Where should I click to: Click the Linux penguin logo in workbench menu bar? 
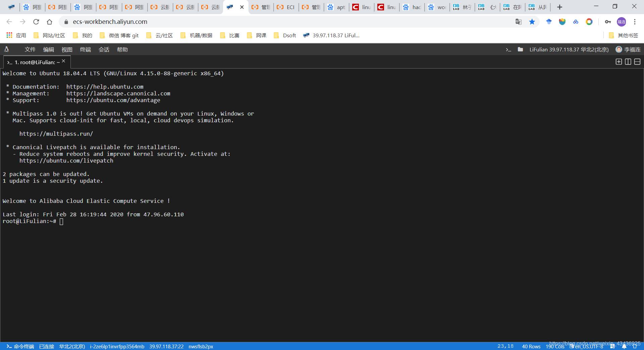click(6, 49)
